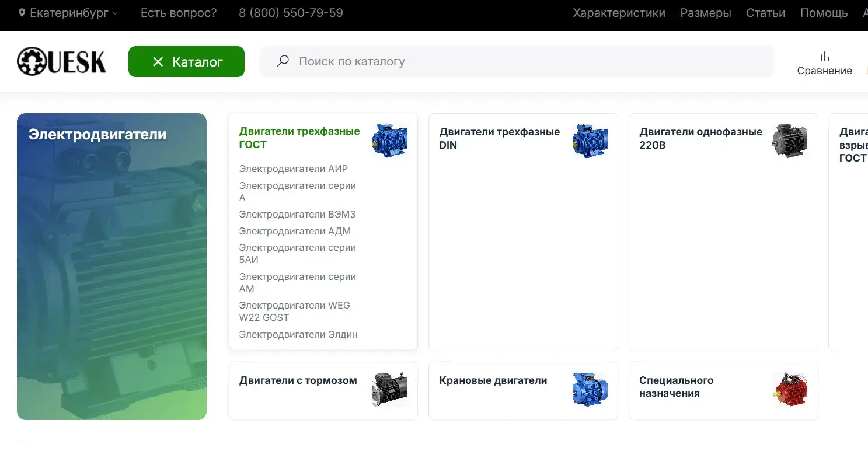Expand the Екатеринбург city selector
Screen dimensions: 868x455
(68, 13)
